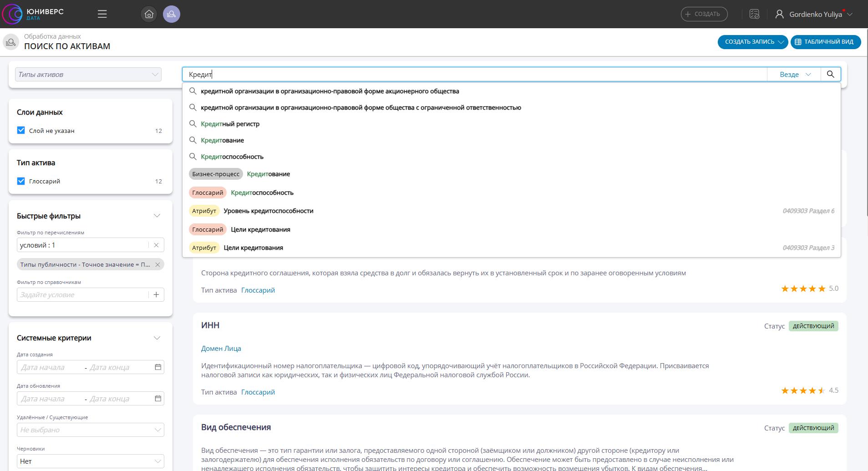The image size is (868, 471).
Task: Open the hamburger navigation menu
Action: 102,14
